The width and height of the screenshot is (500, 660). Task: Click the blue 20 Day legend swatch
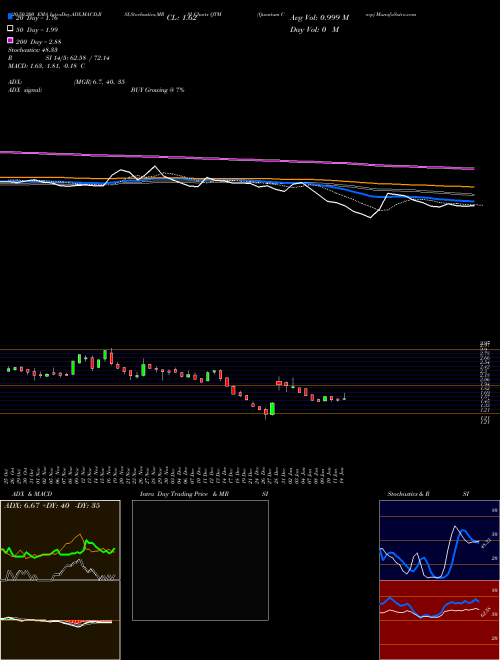[10, 18]
